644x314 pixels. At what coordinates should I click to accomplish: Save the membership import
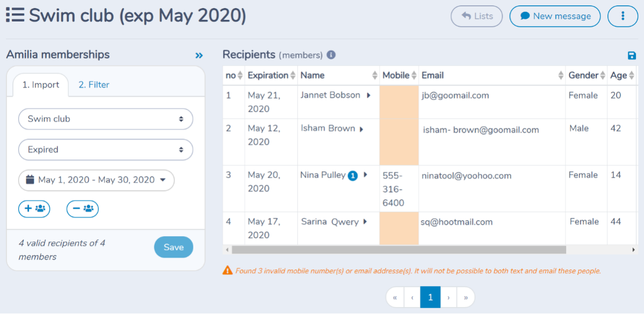[173, 247]
